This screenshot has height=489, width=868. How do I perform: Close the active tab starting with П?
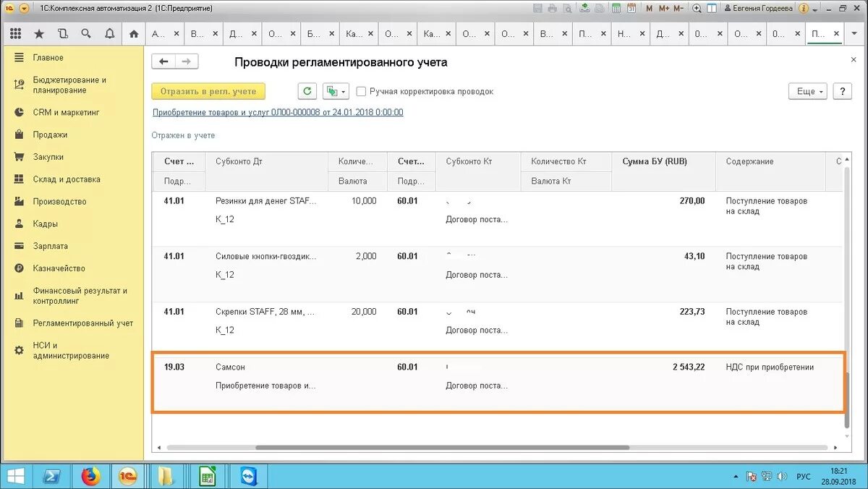click(837, 33)
